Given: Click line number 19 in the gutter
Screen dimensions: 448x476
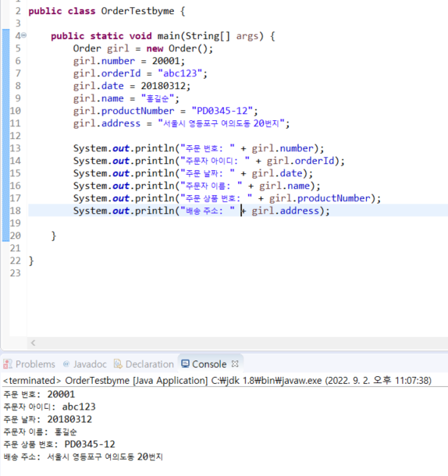Looking at the screenshot, I should (x=15, y=223).
